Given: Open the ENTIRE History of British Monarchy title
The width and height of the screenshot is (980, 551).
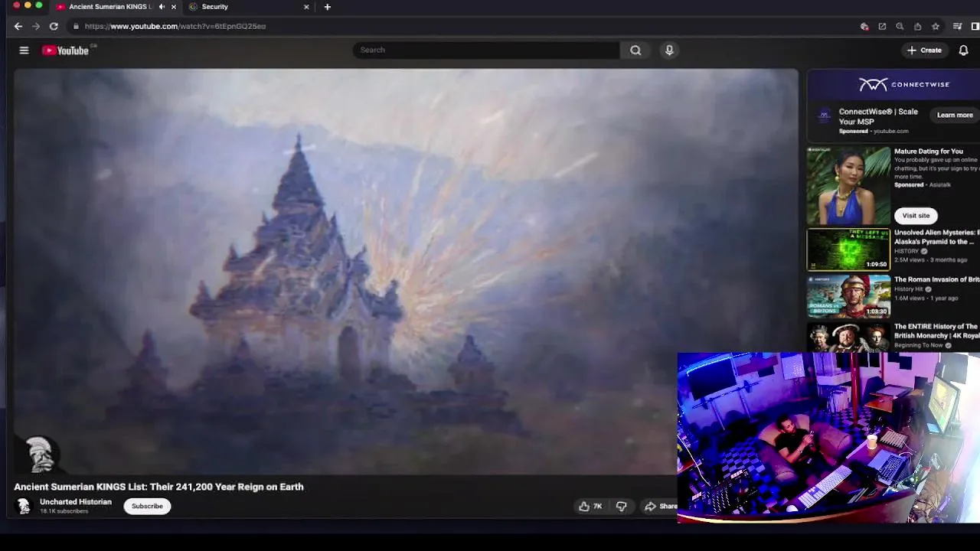Looking at the screenshot, I should 937,331.
